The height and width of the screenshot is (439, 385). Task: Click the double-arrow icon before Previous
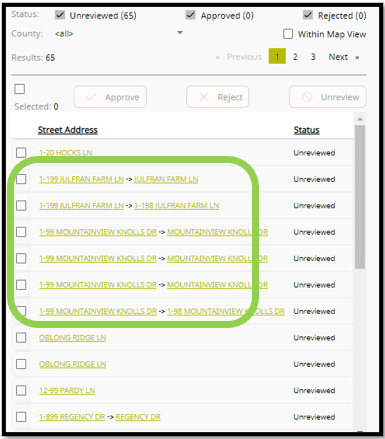pyautogui.click(x=218, y=57)
